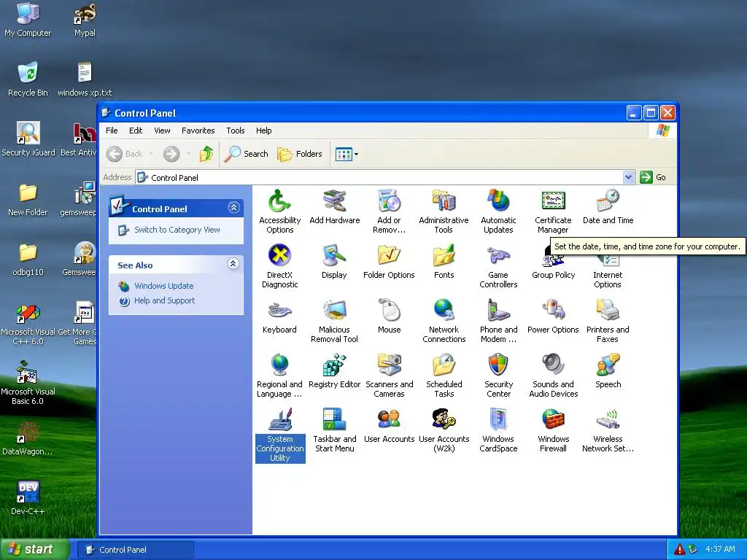This screenshot has width=747, height=560.
Task: Click the Up folder toolbar button
Action: click(x=206, y=154)
